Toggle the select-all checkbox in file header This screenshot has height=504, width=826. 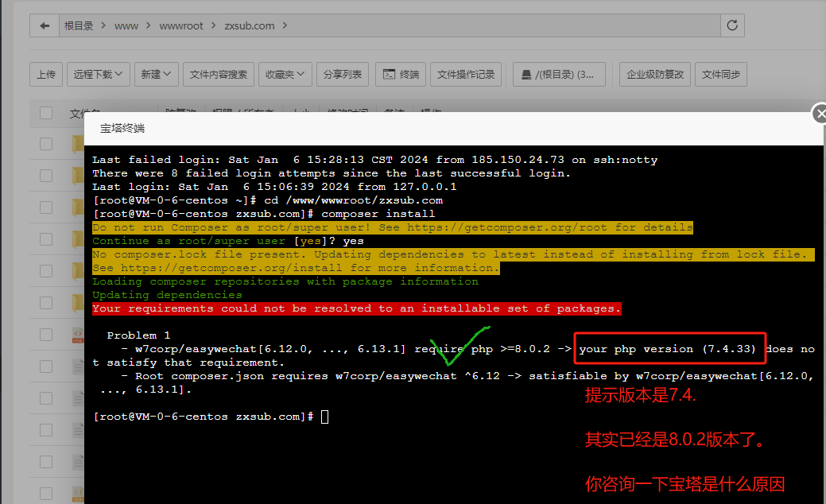(46, 113)
